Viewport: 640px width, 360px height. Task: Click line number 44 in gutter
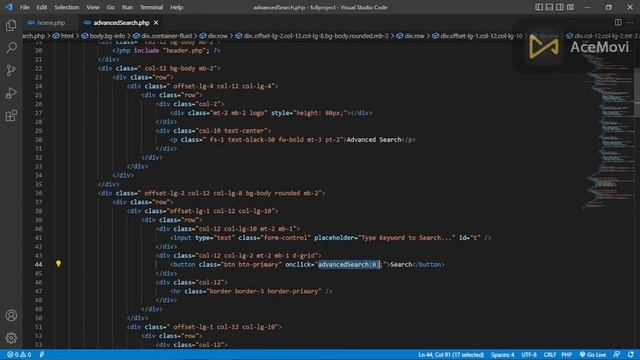38,264
